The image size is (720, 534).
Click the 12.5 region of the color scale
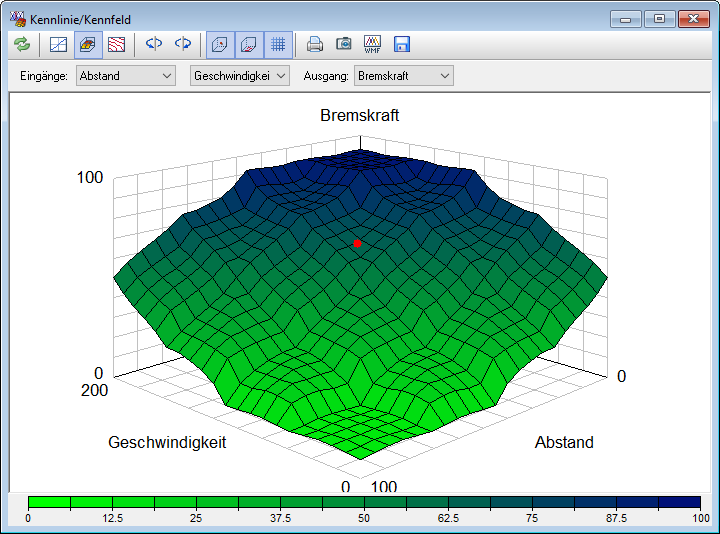112,518
